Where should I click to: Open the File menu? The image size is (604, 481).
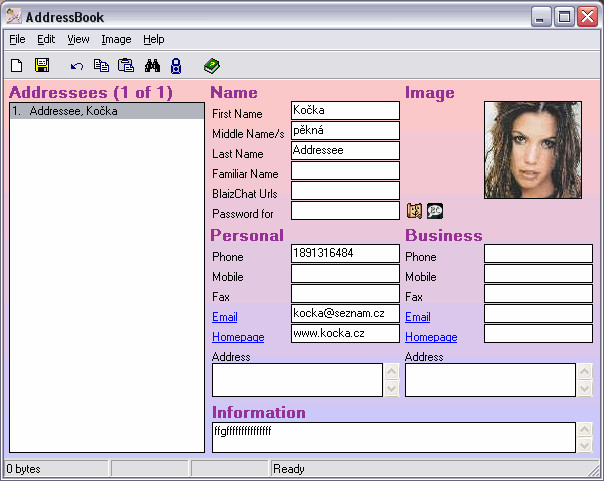[x=17, y=39]
